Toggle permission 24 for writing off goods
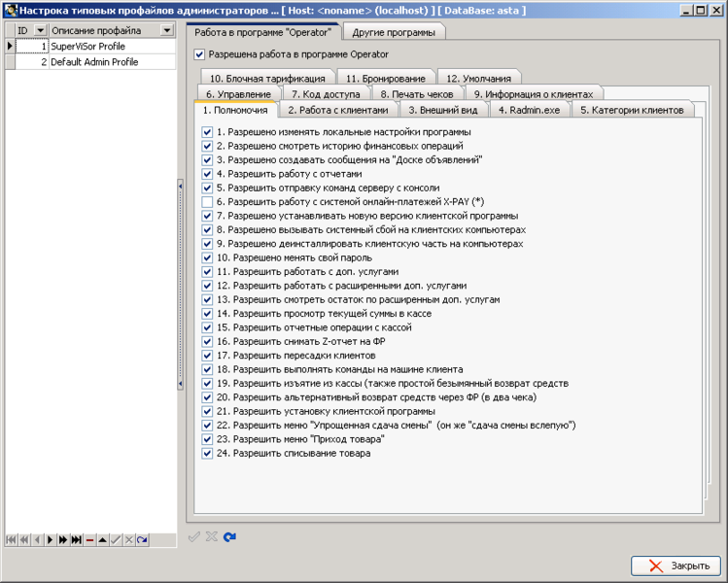Screen dimensions: 728x583 [x=207, y=454]
